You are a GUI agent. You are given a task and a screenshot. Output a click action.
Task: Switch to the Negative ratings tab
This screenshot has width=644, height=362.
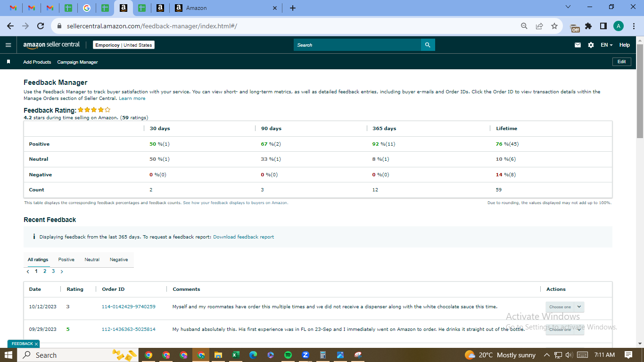pos(119,260)
